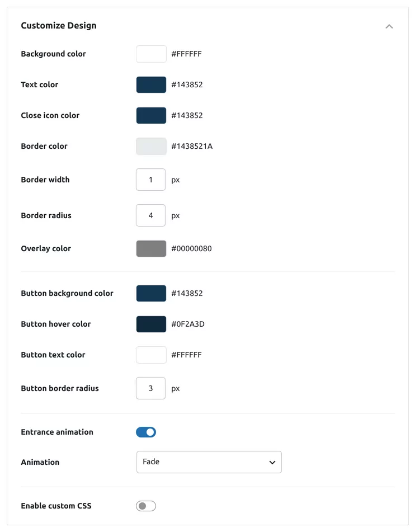Click the #143852 Text color hex value
This screenshot has height=532, width=415.
[x=187, y=85]
